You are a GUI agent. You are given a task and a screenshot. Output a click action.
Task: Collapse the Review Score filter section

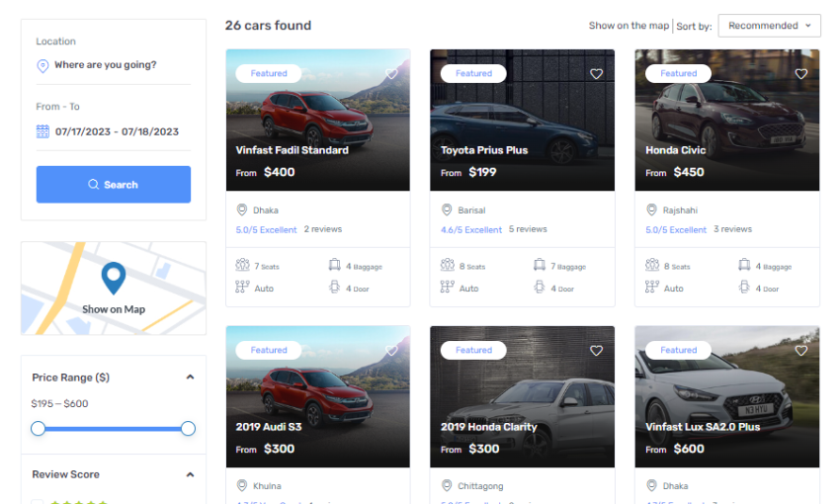click(190, 474)
